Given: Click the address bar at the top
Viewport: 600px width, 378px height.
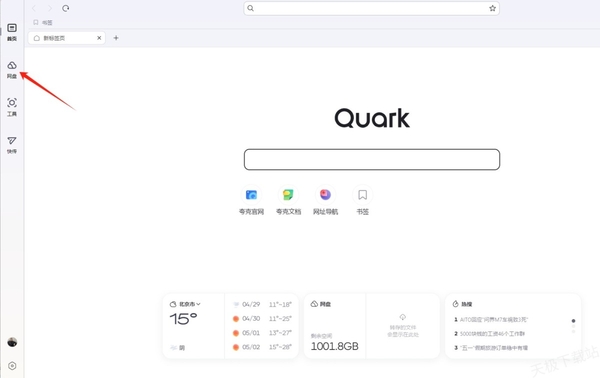Looking at the screenshot, I should pos(372,8).
